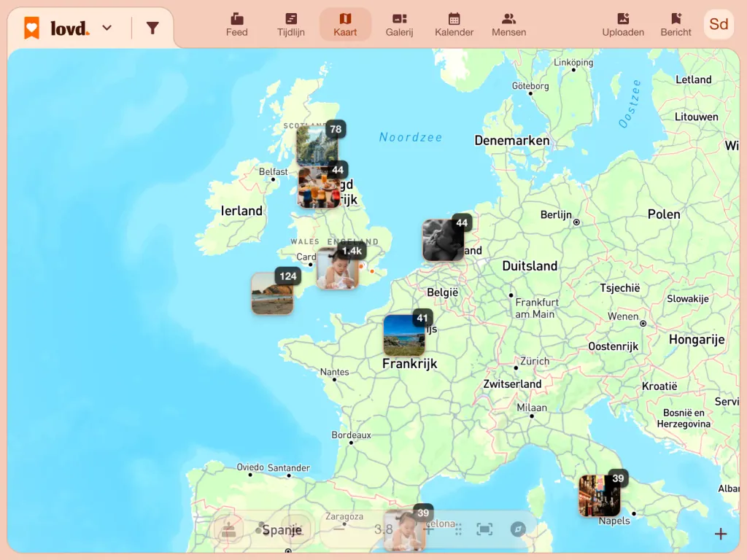Click the Nantes city label
The width and height of the screenshot is (747, 560).
point(334,372)
